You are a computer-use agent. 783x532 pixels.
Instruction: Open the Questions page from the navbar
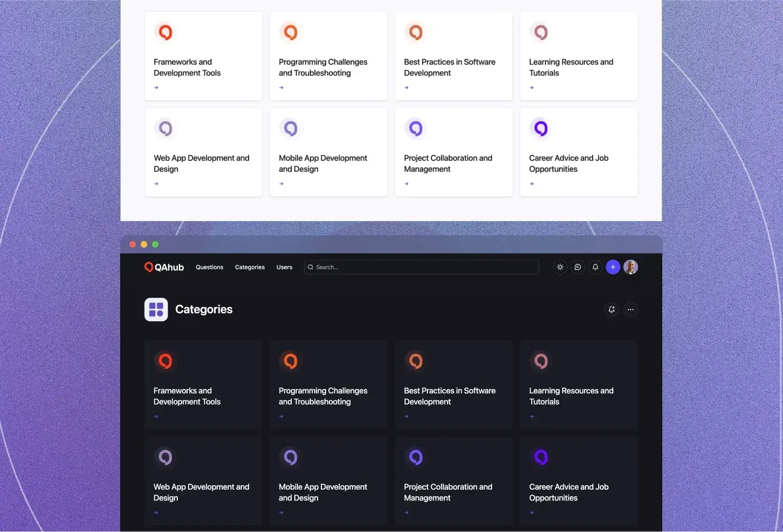point(209,267)
